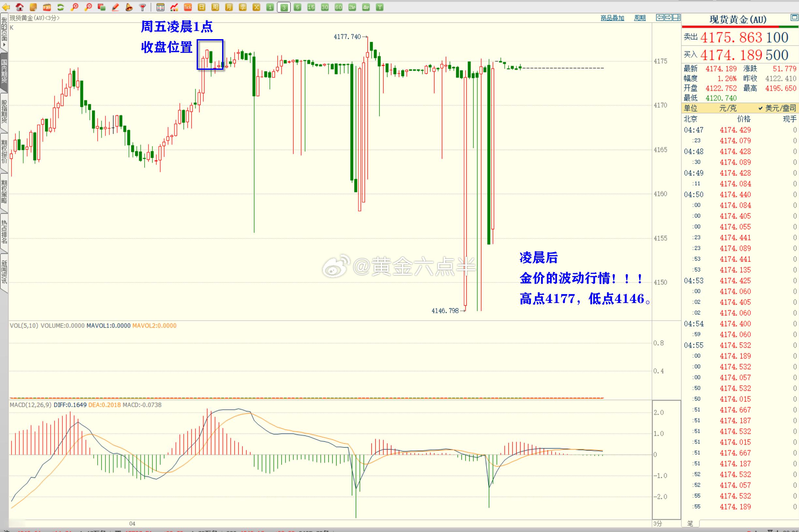Select 1-minute period
This screenshot has height=532, width=799.
[x=270, y=7]
